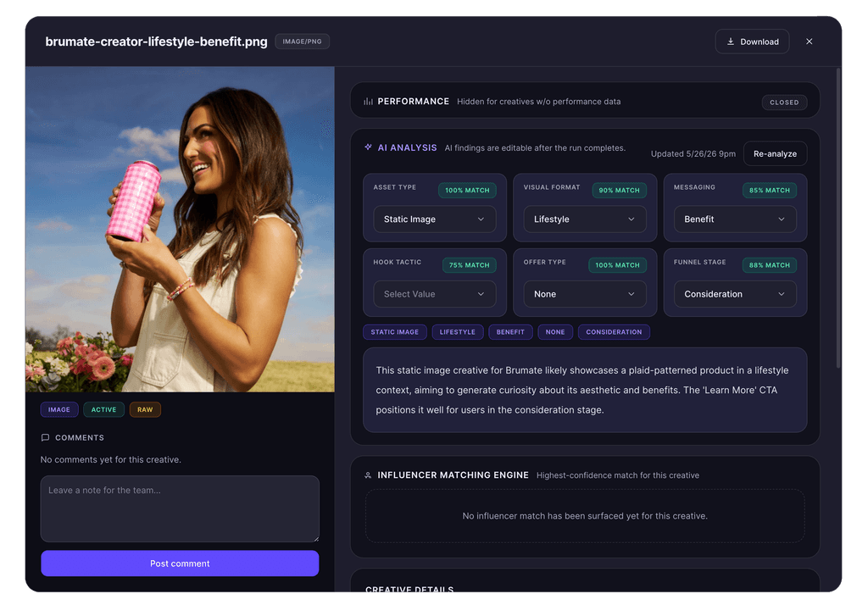Click the Updated 5/26/26 9pm timestamp
The width and height of the screenshot is (868, 605).
(x=693, y=154)
